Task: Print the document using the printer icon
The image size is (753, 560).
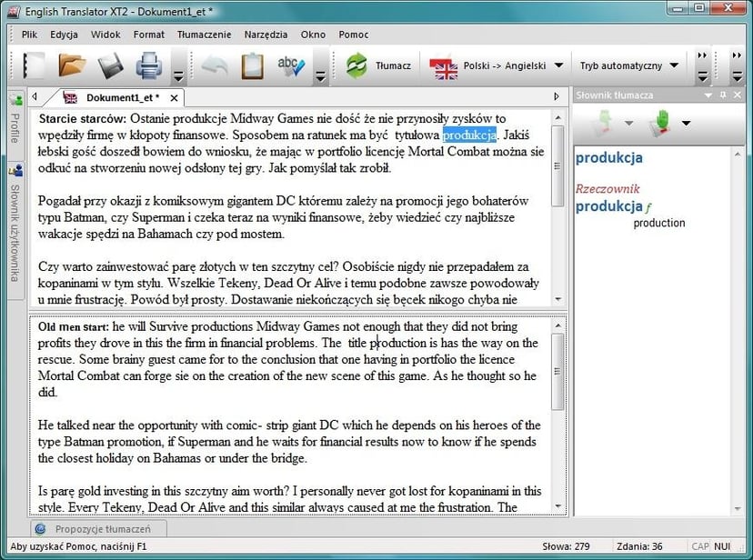Action: pyautogui.click(x=149, y=65)
